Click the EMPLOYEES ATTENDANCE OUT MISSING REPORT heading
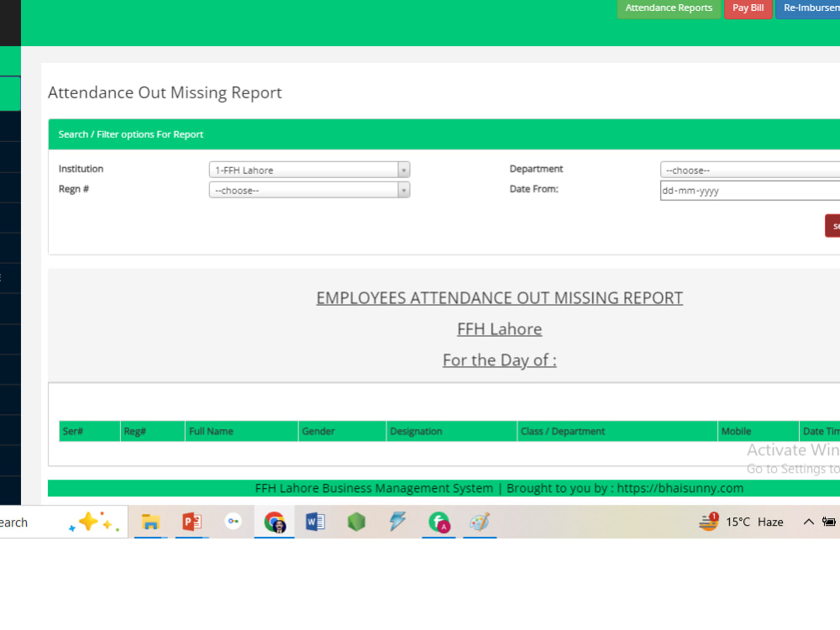The width and height of the screenshot is (840, 630). click(499, 298)
